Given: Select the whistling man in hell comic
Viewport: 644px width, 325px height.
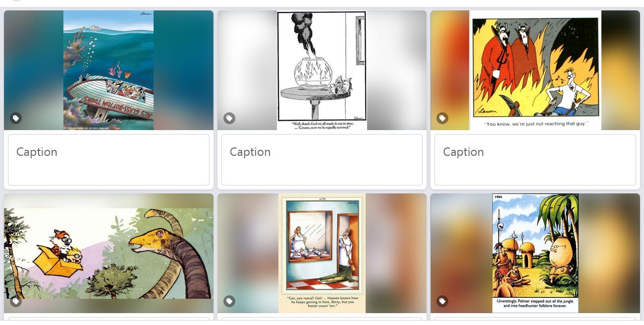Looking at the screenshot, I should 536,70.
